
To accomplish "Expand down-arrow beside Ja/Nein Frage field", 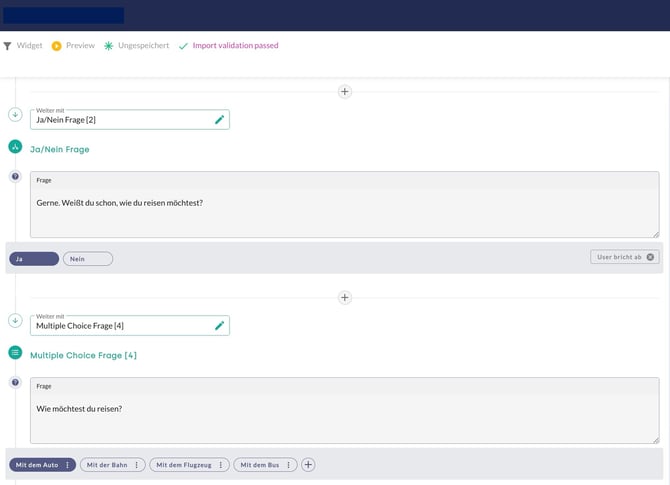I will point(15,115).
